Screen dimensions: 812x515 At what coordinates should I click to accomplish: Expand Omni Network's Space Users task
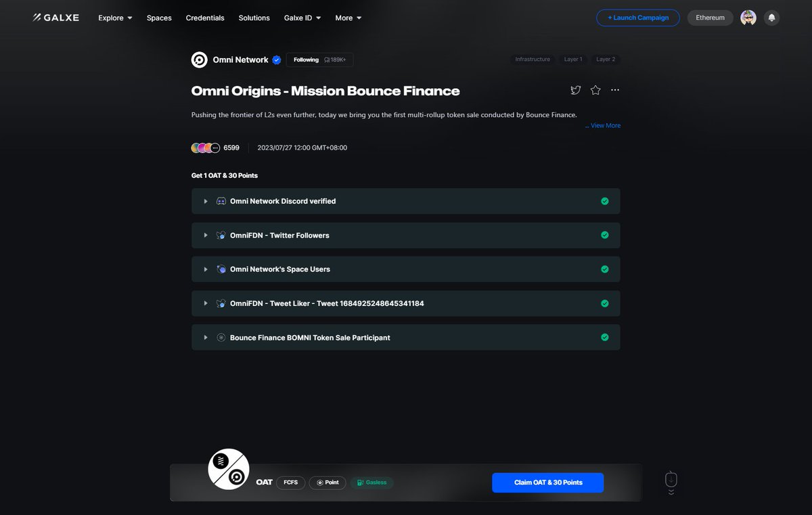[206, 269]
